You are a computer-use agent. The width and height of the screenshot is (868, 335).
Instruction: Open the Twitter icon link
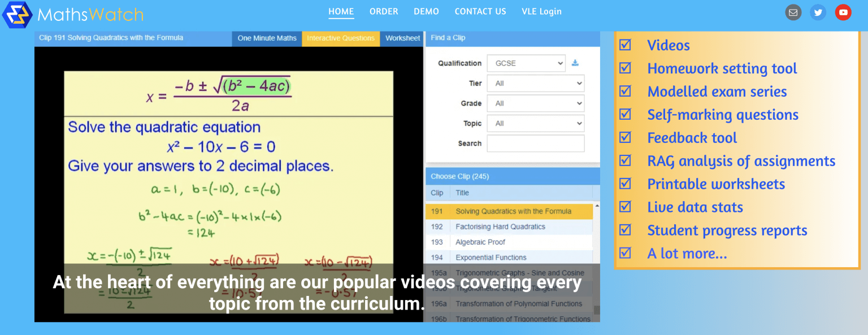tap(818, 12)
